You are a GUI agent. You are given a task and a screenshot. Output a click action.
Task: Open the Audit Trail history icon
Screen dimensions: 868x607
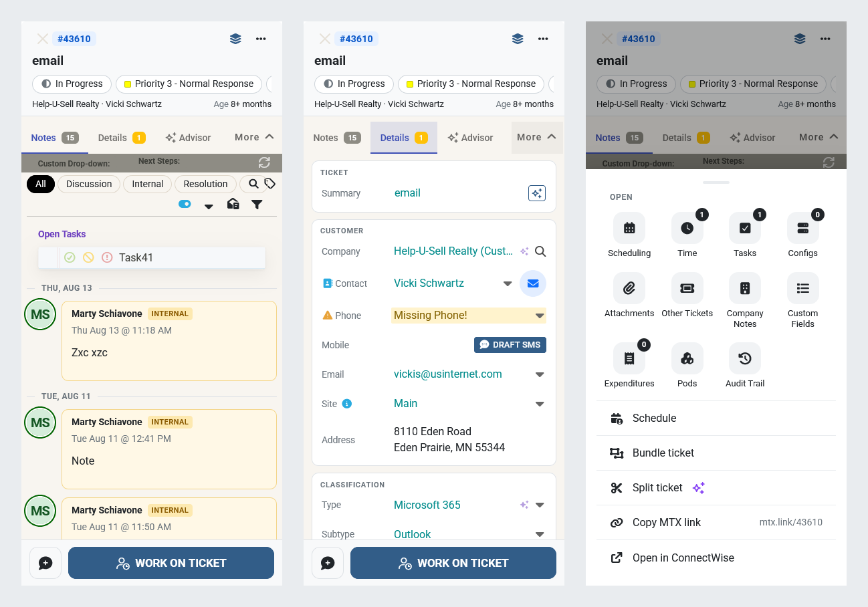tap(745, 358)
